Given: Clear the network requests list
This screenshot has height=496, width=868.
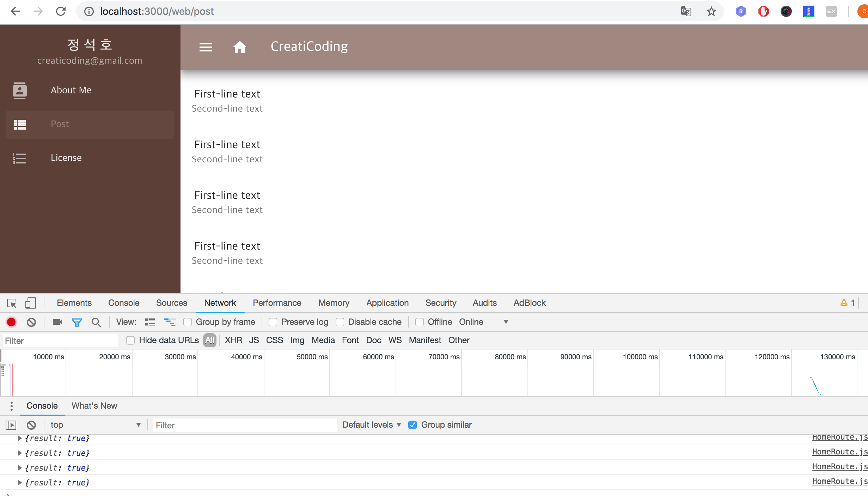Looking at the screenshot, I should pos(31,322).
